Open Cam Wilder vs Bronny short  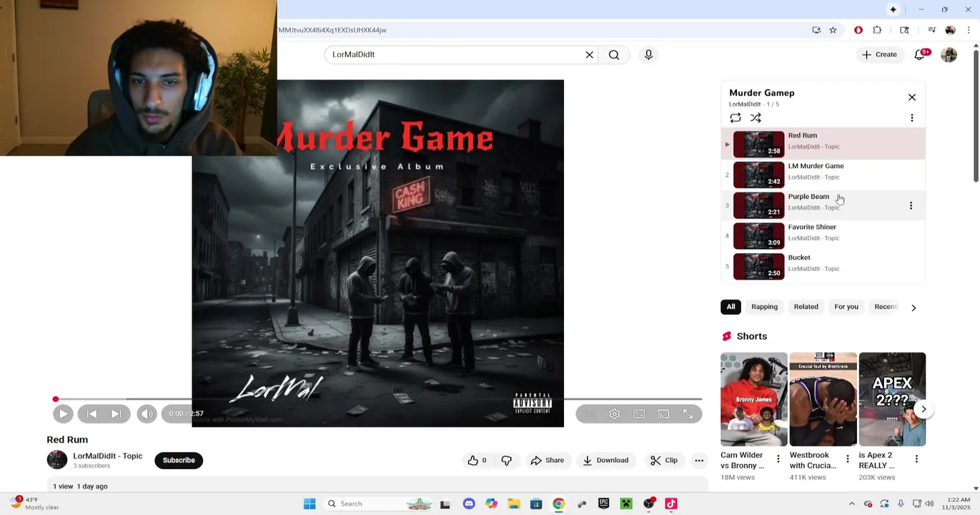[753, 399]
